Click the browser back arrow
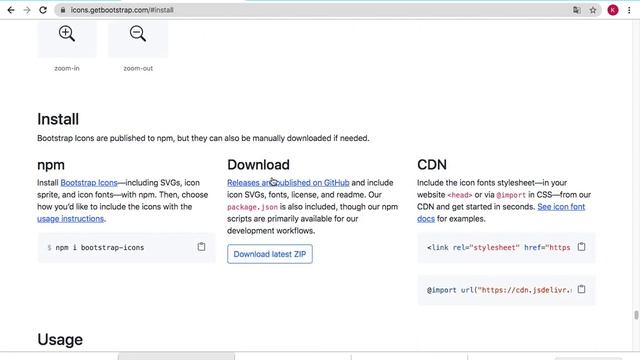 click(x=11, y=10)
